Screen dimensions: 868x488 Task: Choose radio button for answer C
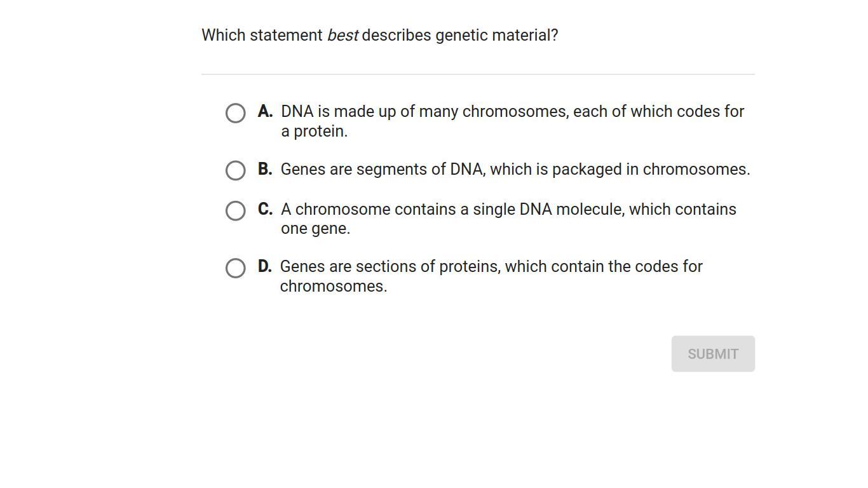click(235, 210)
